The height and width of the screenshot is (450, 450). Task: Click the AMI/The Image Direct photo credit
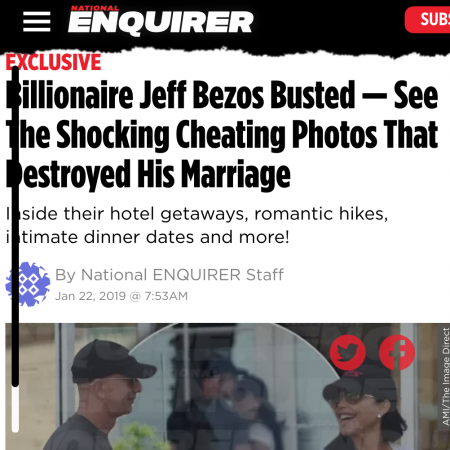click(x=446, y=377)
